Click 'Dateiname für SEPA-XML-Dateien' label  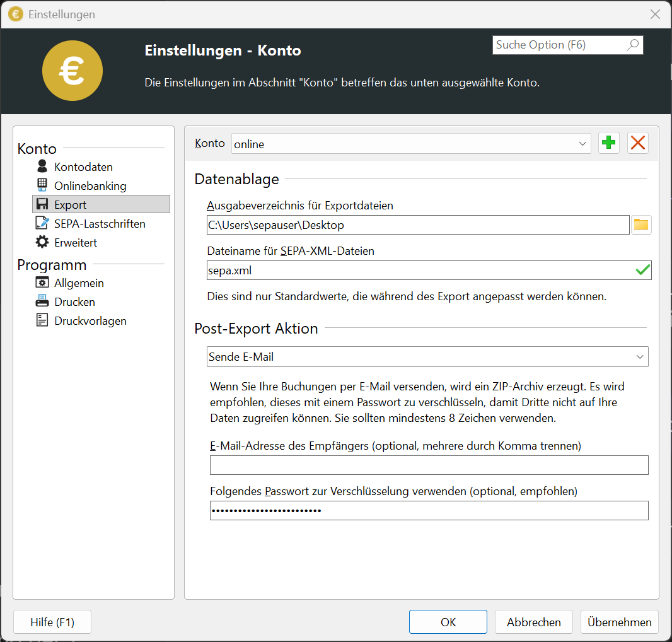tap(291, 251)
